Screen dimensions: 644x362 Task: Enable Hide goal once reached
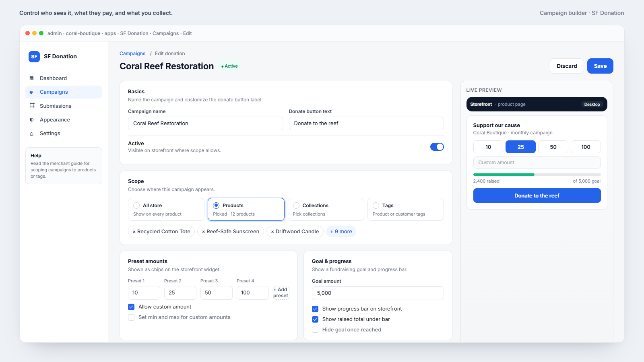(315, 330)
